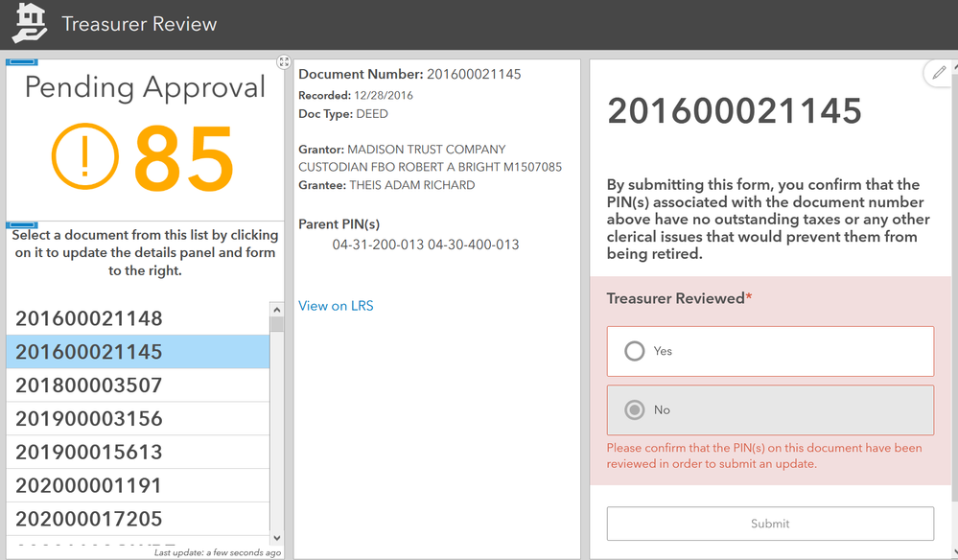Select document 201900015613 from the list
Screen dimensions: 958x560
coord(137,453)
